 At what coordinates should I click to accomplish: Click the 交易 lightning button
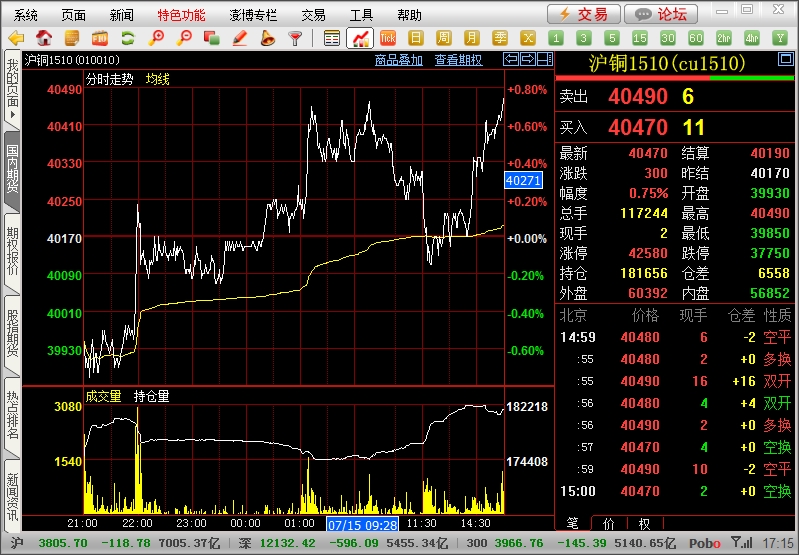pos(584,14)
